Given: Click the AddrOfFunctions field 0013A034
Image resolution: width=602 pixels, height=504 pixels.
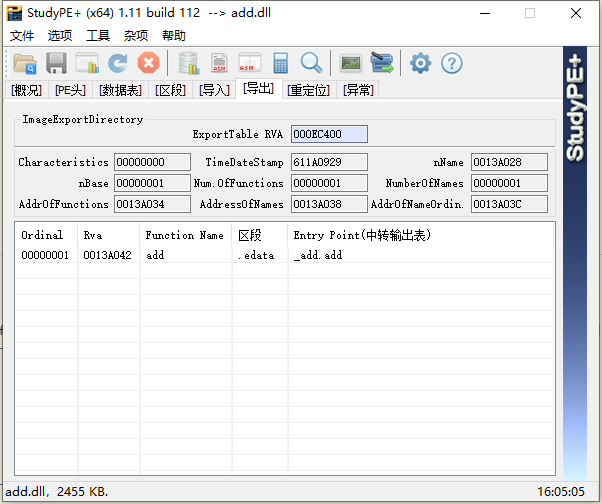Looking at the screenshot, I should [x=152, y=204].
